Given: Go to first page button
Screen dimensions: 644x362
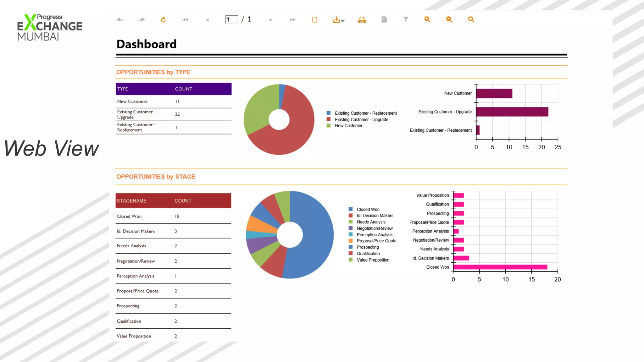Looking at the screenshot, I should click(185, 20).
